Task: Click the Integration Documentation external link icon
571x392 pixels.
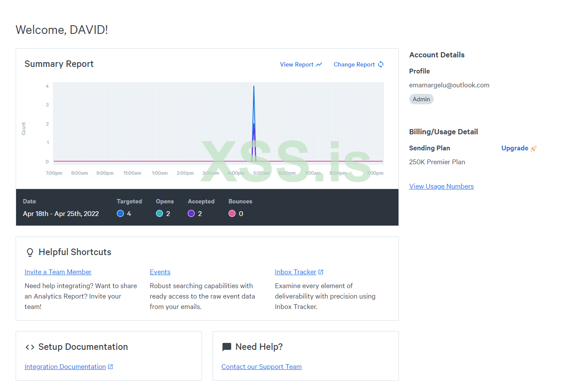Action: pos(110,367)
